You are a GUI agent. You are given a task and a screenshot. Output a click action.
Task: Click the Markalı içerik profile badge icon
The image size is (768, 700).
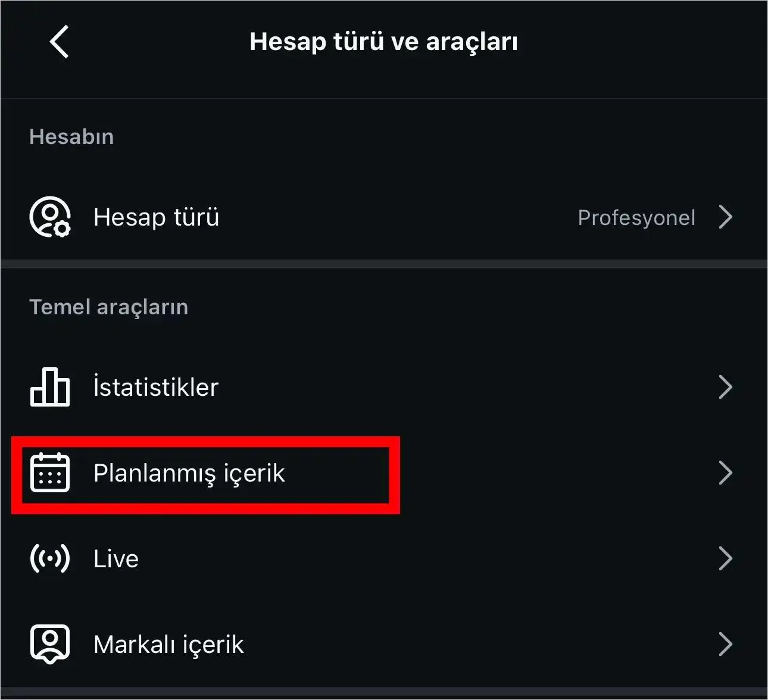pos(51,643)
